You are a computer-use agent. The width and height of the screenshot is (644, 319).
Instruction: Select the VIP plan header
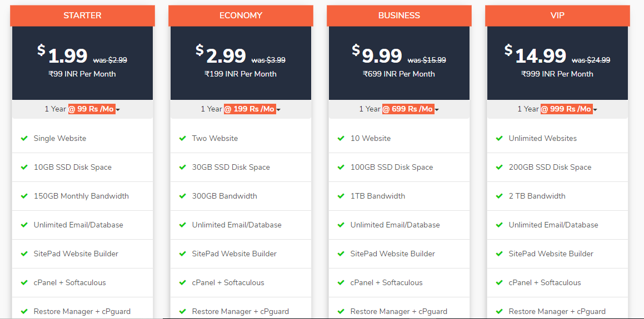[557, 16]
